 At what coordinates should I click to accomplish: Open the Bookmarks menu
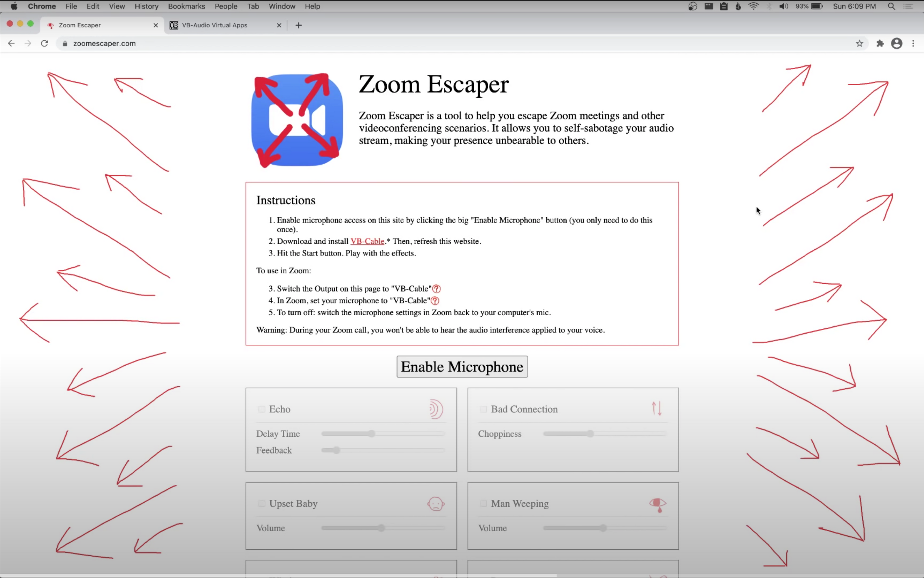186,6
